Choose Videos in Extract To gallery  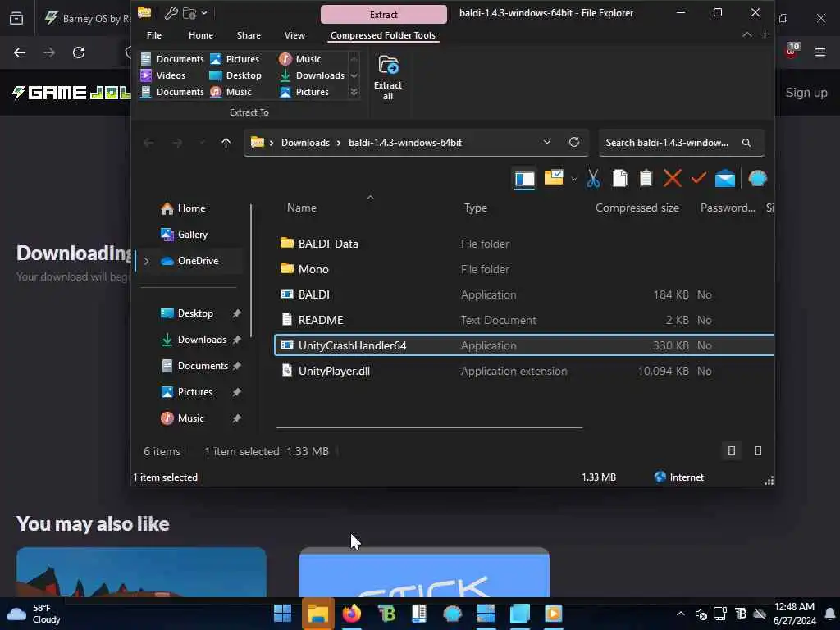pos(163,75)
